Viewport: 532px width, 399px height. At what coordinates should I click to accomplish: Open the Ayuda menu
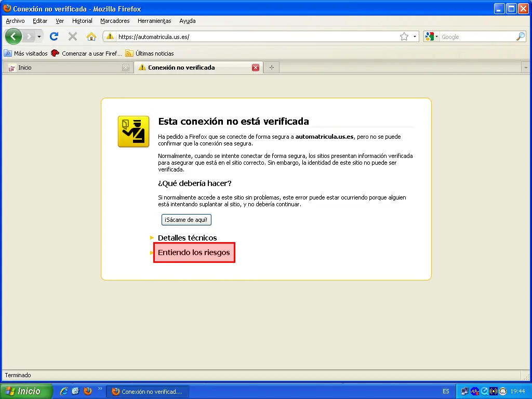(x=187, y=21)
